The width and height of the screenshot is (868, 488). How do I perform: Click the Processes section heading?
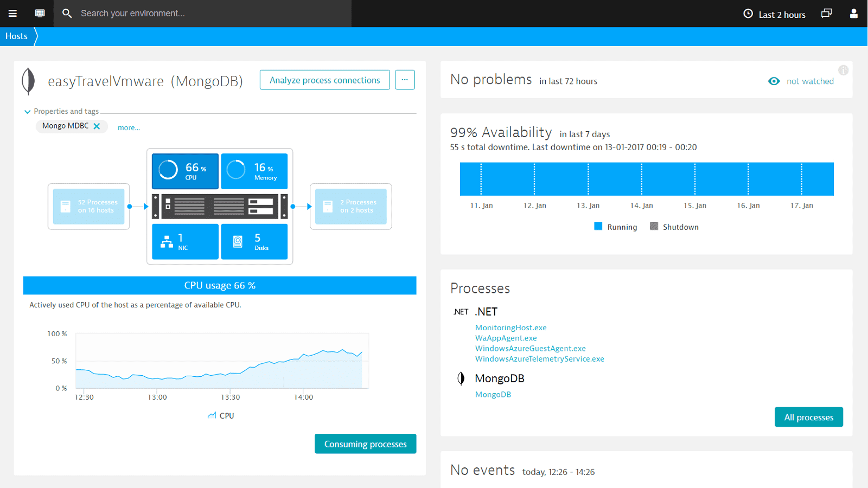tap(480, 288)
